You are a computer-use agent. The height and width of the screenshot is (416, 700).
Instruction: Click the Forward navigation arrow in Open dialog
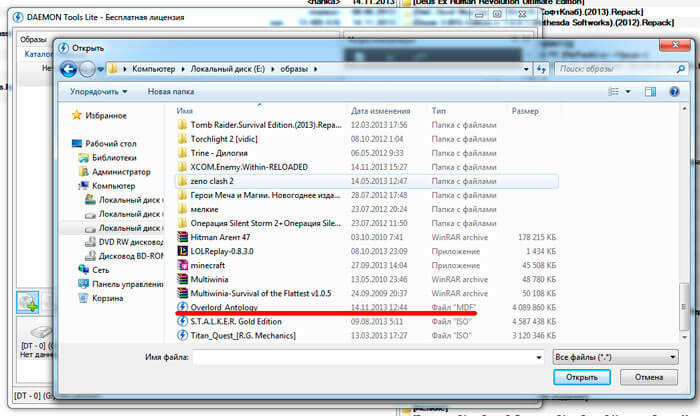pyautogui.click(x=88, y=69)
